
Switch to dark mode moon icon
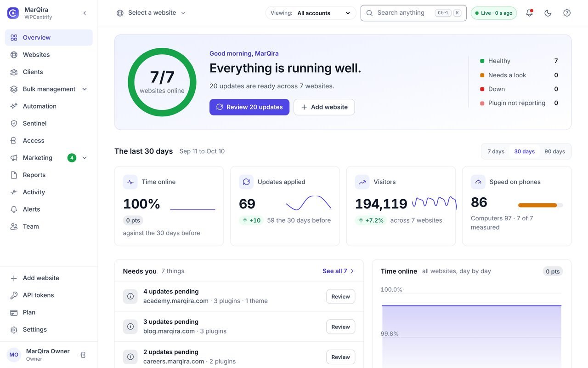[548, 13]
